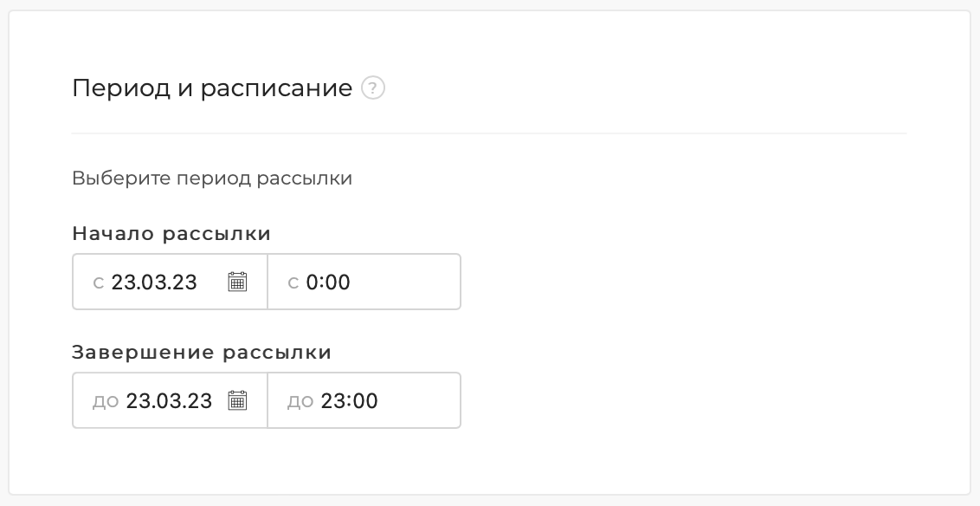Click the Период и расписание heading

pyautogui.click(x=212, y=88)
